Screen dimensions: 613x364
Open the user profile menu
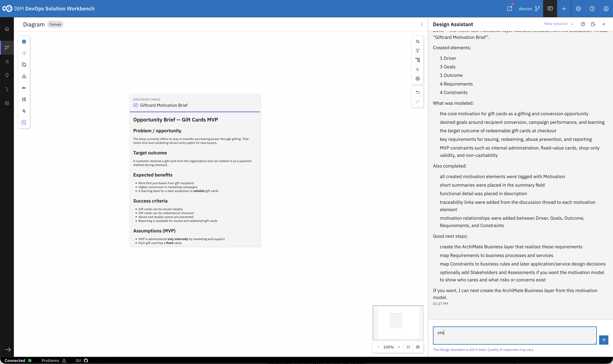pyautogui.click(x=606, y=9)
